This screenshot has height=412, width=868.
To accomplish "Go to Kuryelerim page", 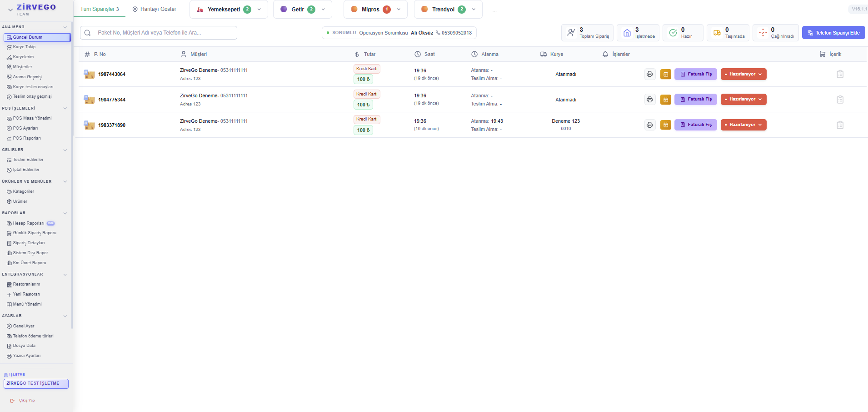I will click(x=23, y=57).
